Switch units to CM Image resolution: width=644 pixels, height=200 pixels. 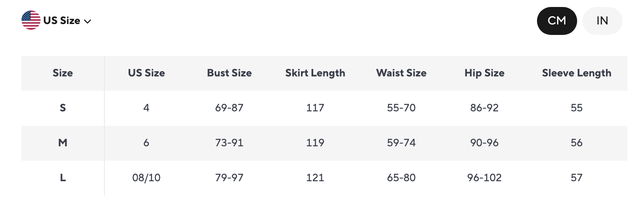(x=557, y=21)
